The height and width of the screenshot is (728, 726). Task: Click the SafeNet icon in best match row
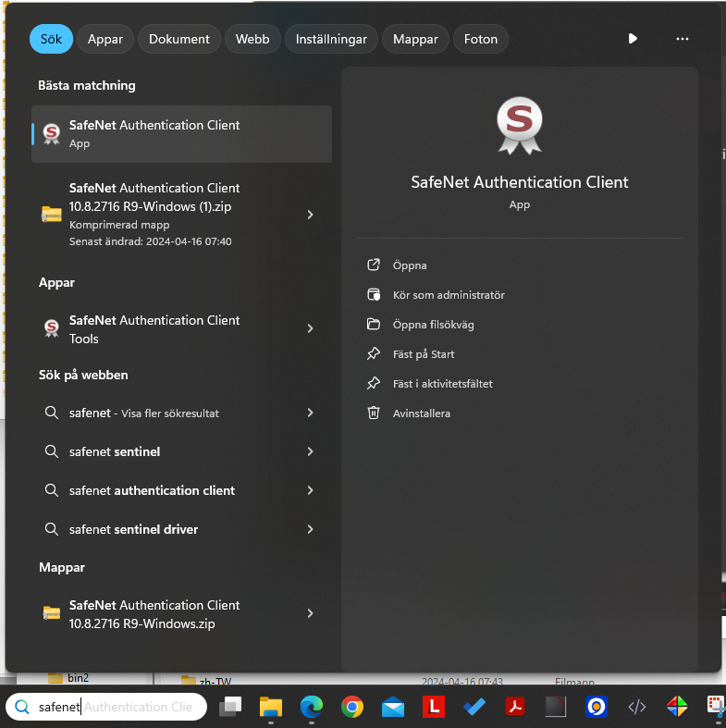point(52,134)
